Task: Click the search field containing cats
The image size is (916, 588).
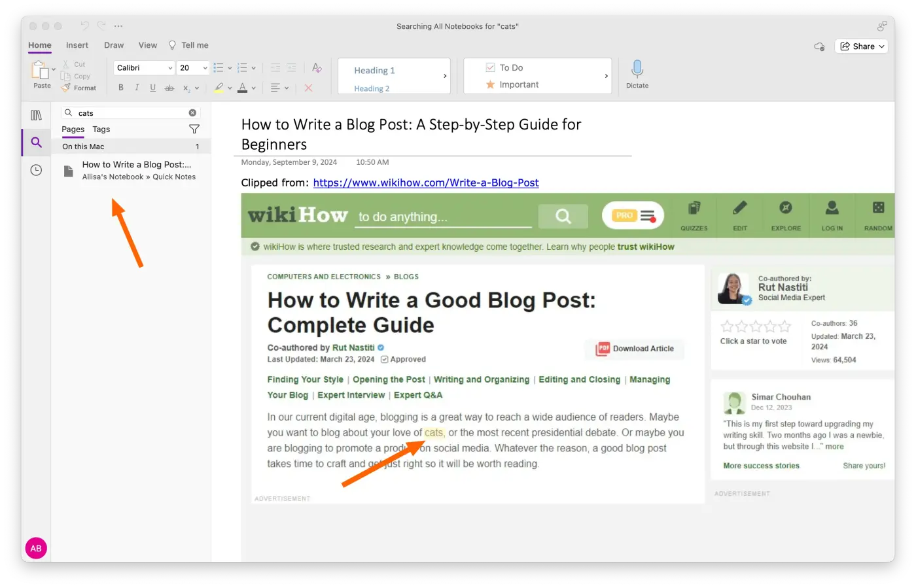Action: (x=130, y=113)
